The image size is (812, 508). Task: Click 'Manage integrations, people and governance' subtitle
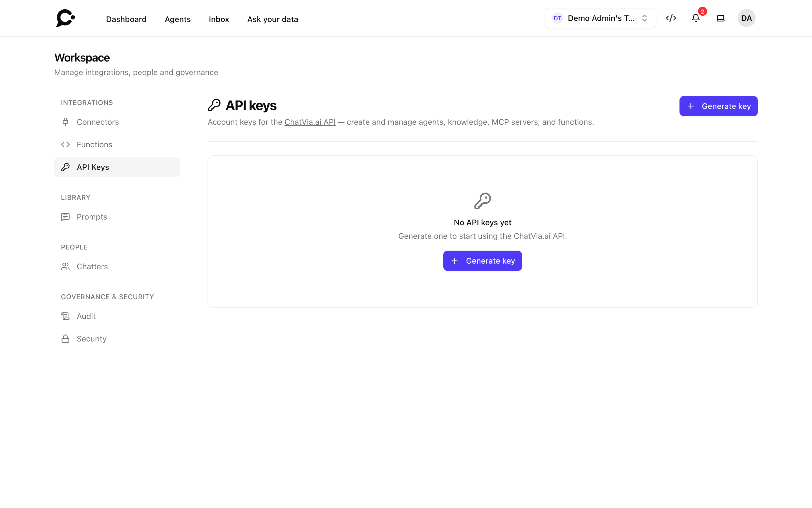136,72
